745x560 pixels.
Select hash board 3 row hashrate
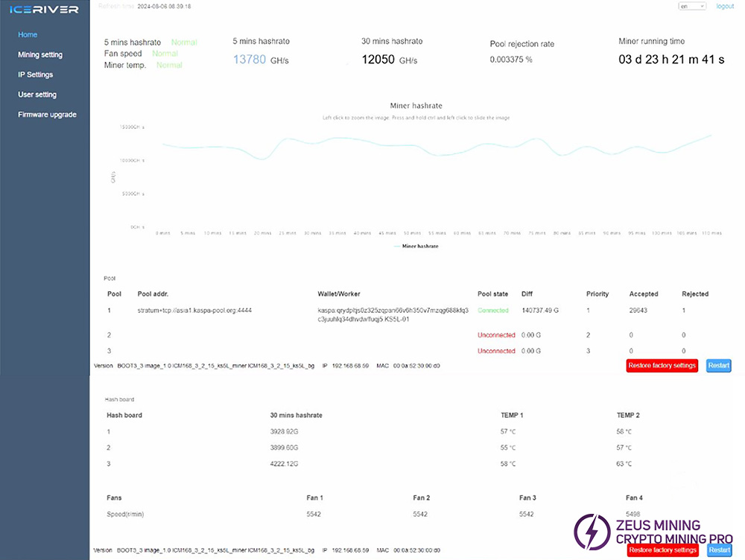[x=285, y=464]
